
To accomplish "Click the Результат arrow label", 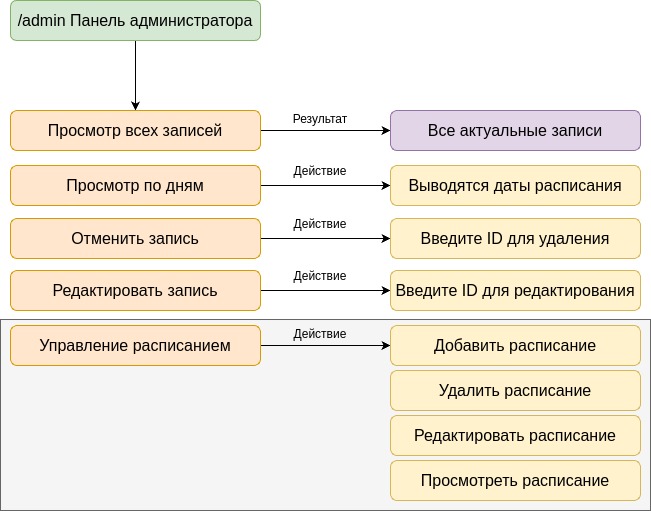I will point(319,118).
